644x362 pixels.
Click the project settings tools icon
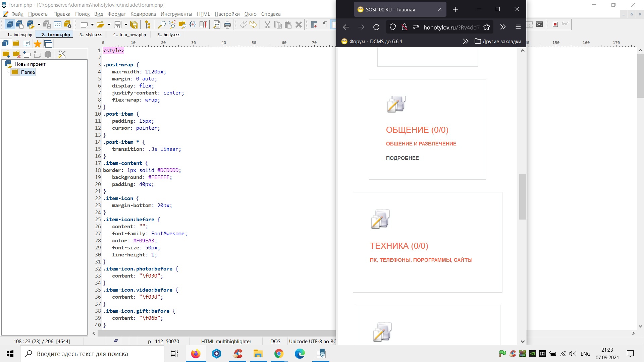click(62, 54)
